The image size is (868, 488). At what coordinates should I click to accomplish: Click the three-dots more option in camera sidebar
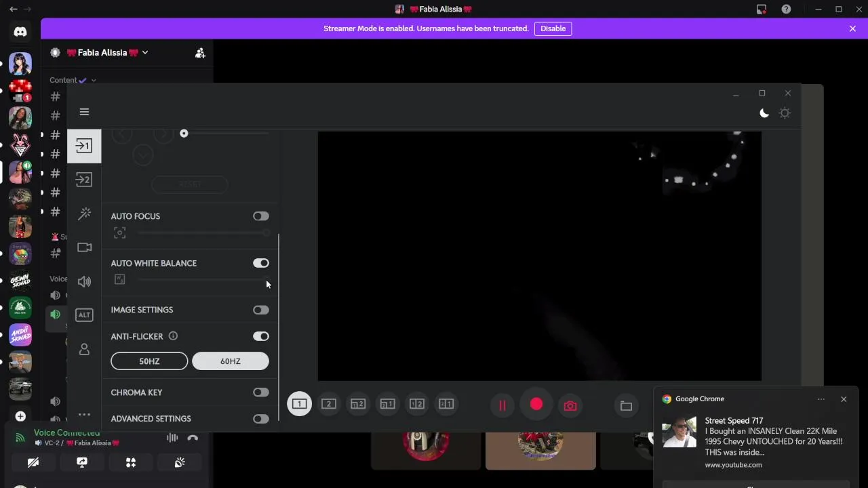(x=84, y=414)
